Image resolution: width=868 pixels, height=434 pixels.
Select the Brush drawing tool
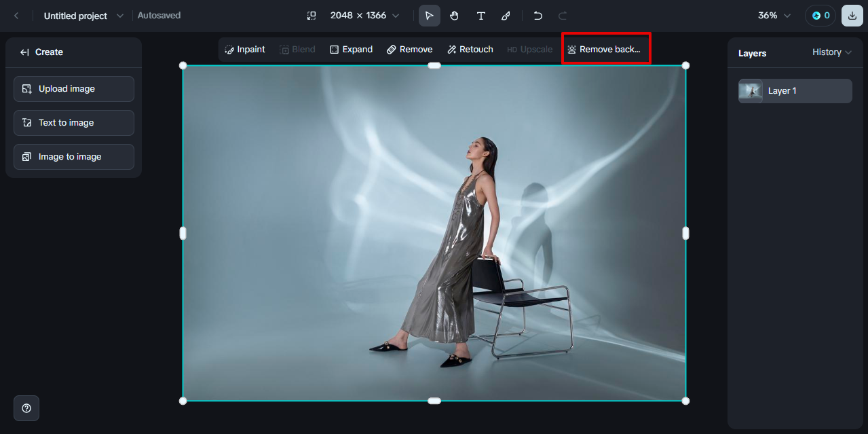(x=506, y=16)
